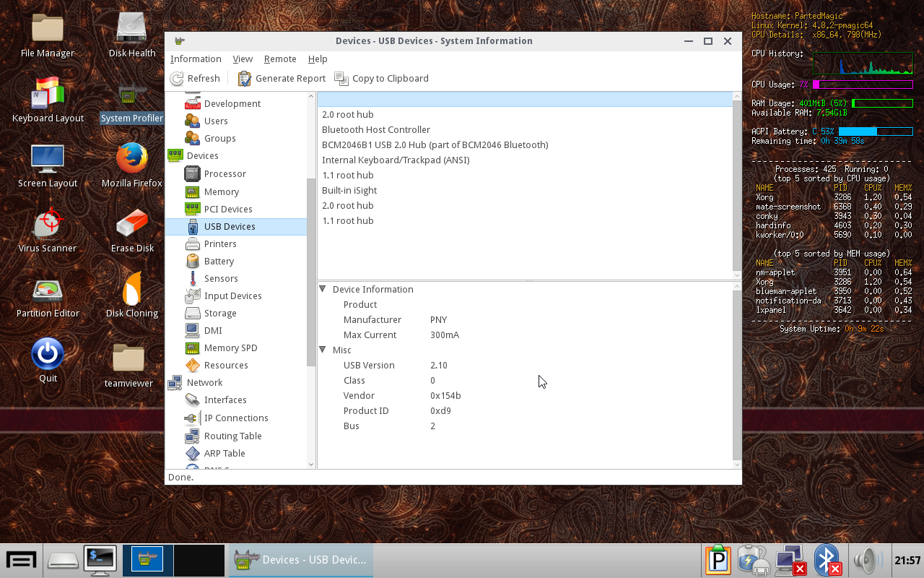The width and height of the screenshot is (924, 578).
Task: Select the Network category in sidebar
Action: coord(204,382)
